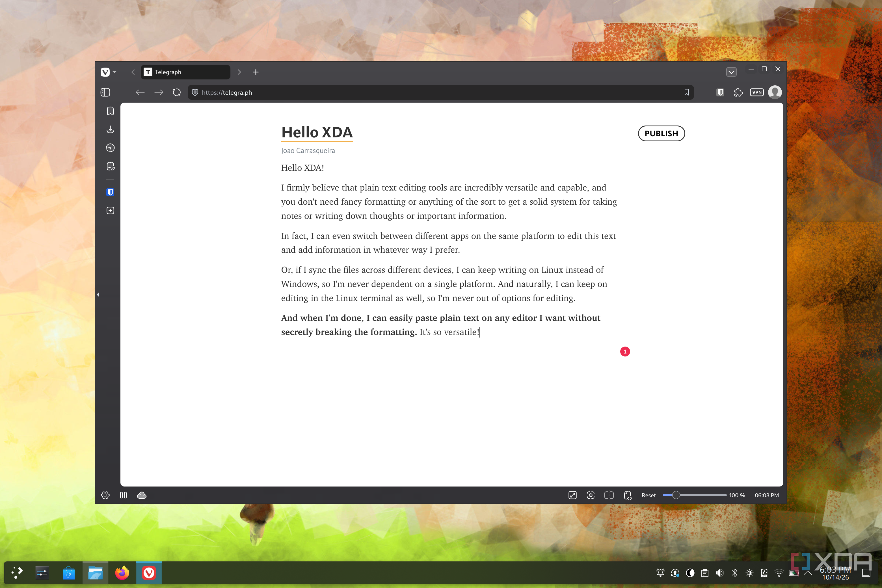Show hidden system tray icons
Viewport: 882px width, 588px height.
808,573
